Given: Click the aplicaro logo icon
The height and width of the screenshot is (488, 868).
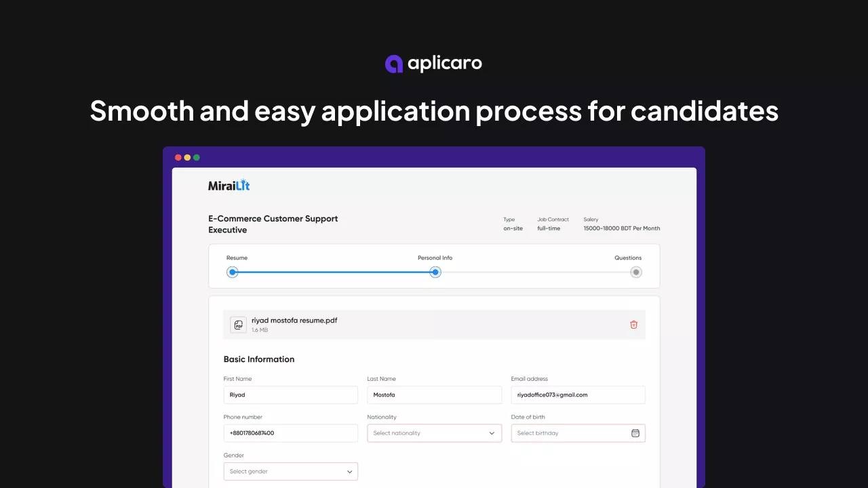Looking at the screenshot, I should [394, 64].
